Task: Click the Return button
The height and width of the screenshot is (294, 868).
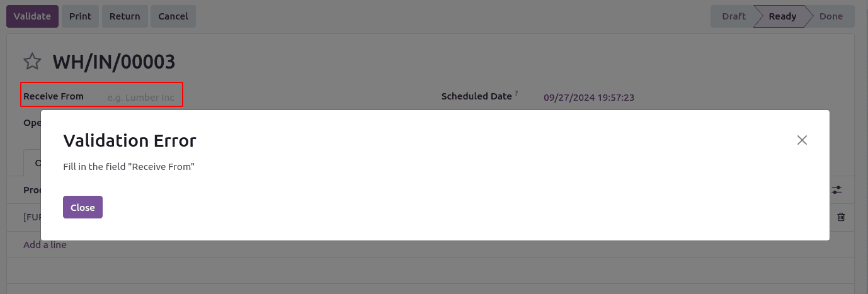Action: point(125,16)
